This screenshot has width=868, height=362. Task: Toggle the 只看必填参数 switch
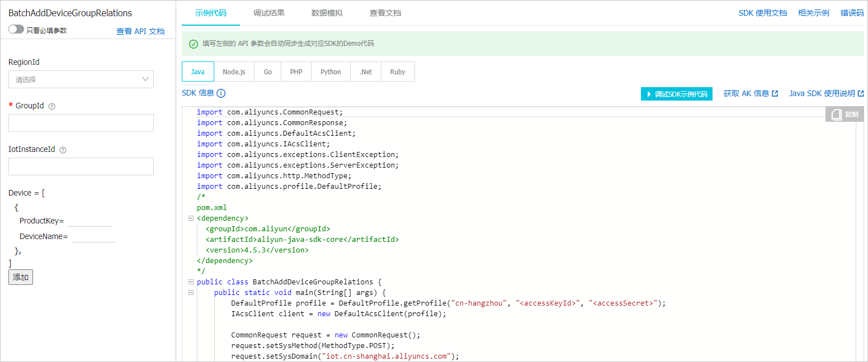[16, 30]
